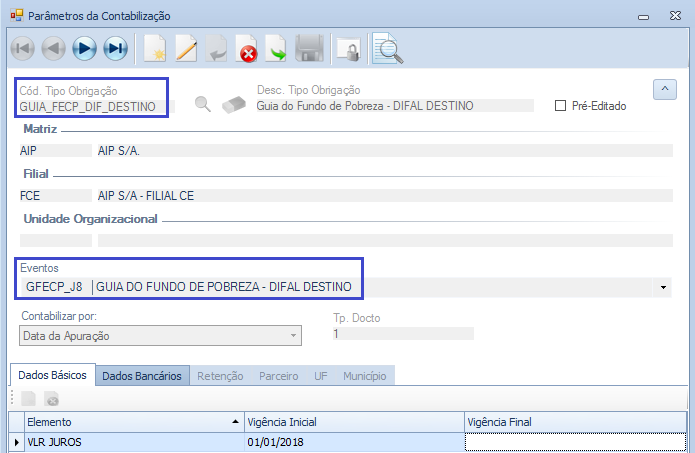Toggle the Pré-Editado checkbox
The width and height of the screenshot is (695, 453).
[560, 106]
